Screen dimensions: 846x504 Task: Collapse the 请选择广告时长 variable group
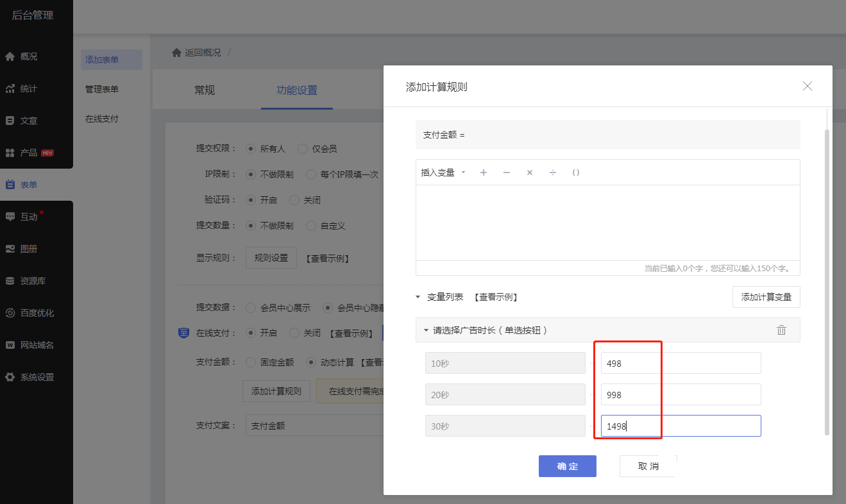pos(426,331)
